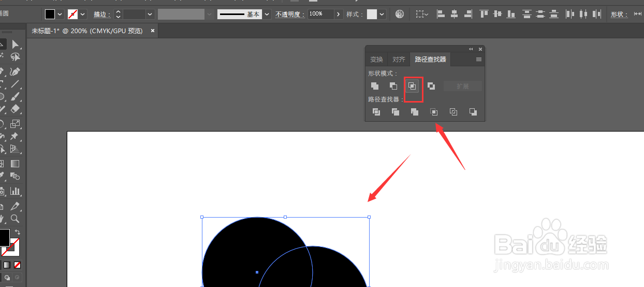Distribute objects by left edges
The width and height of the screenshot is (644, 287).
570,14
